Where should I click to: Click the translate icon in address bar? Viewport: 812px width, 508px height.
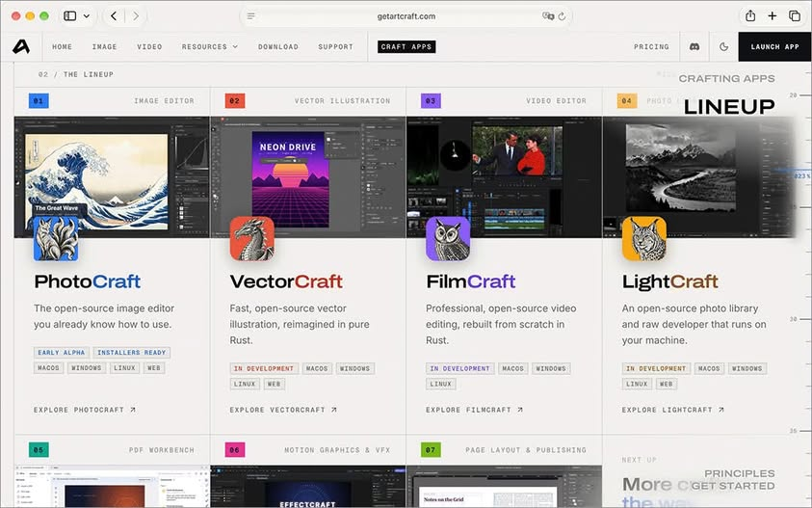pyautogui.click(x=548, y=16)
